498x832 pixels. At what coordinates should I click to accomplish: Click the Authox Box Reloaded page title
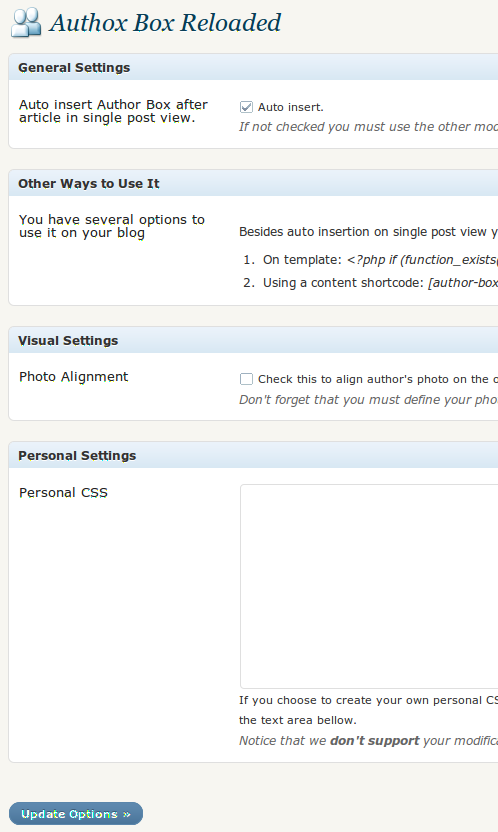[165, 23]
